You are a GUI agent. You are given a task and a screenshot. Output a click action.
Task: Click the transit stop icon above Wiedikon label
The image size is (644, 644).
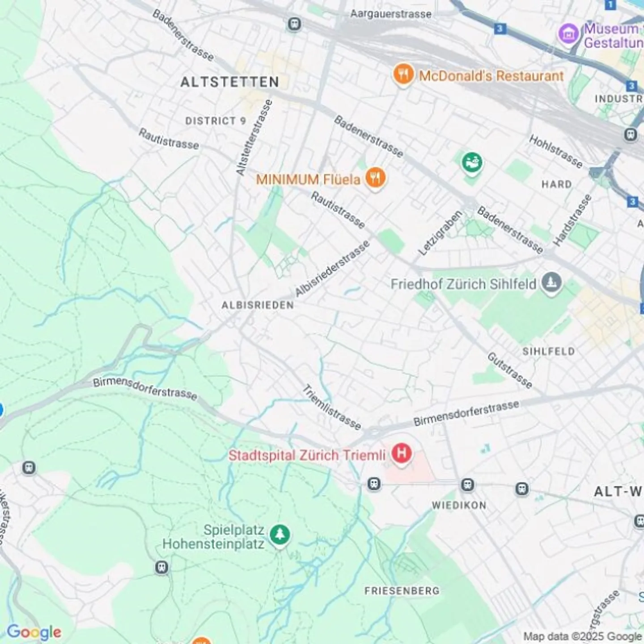point(467,485)
